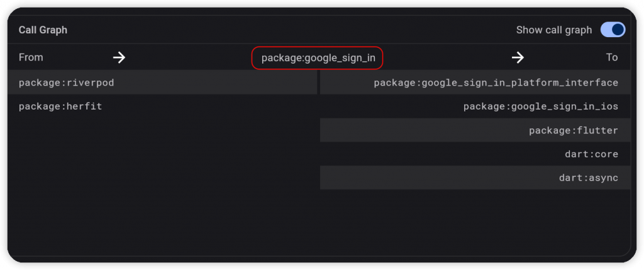The height and width of the screenshot is (270, 644).
Task: Select dart:core in the To list
Action: (475, 154)
